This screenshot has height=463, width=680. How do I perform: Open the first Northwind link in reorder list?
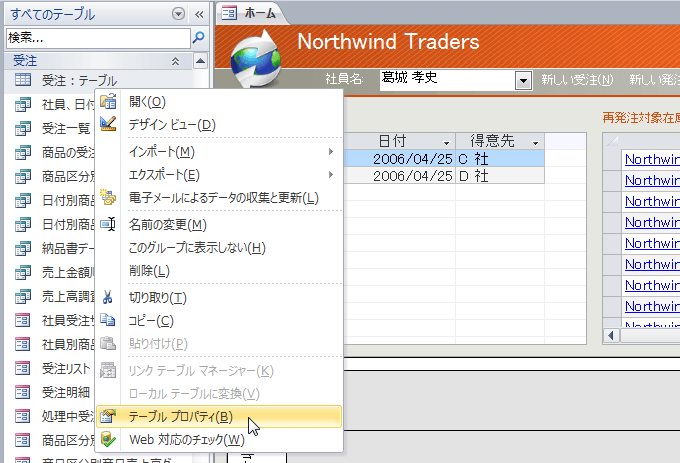pyautogui.click(x=652, y=160)
